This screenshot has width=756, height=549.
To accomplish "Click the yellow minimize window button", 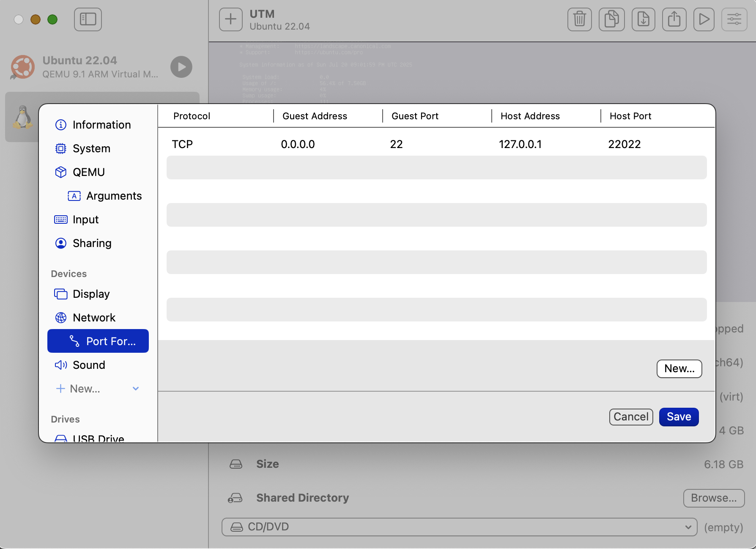I will tap(36, 19).
